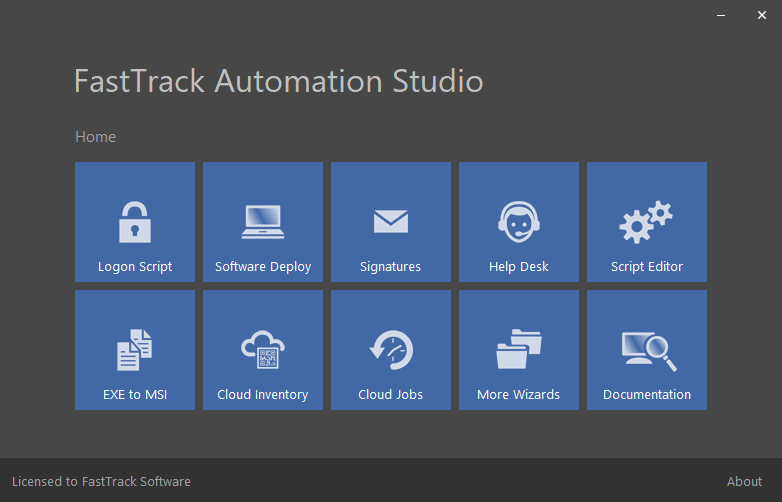This screenshot has height=502, width=782.
Task: Start the EXE to MSI wizard
Action: click(x=135, y=350)
